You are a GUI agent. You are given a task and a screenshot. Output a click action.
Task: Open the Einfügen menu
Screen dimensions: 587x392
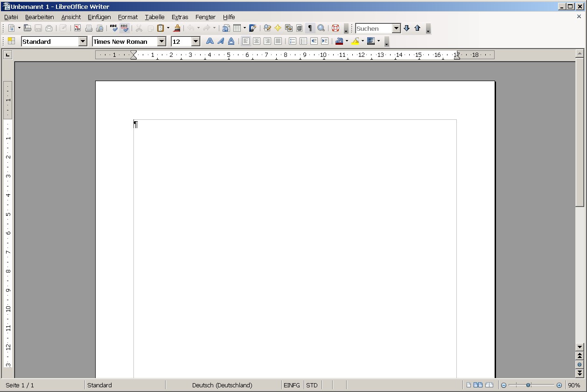click(99, 17)
